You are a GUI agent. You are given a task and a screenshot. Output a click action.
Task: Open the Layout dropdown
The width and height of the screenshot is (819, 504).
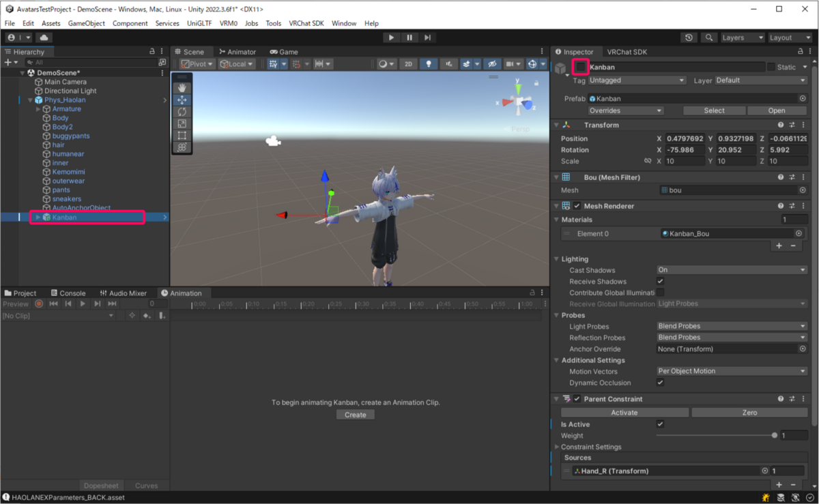790,38
